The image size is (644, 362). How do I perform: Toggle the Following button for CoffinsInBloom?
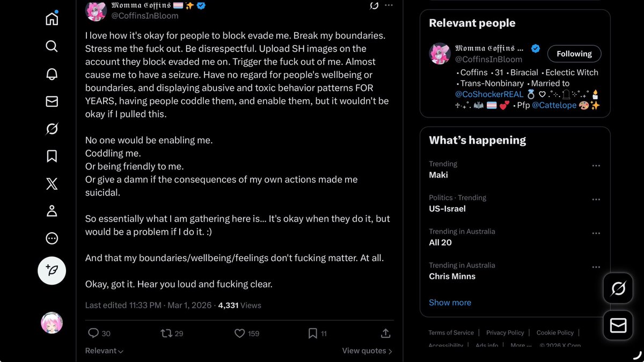click(574, 54)
